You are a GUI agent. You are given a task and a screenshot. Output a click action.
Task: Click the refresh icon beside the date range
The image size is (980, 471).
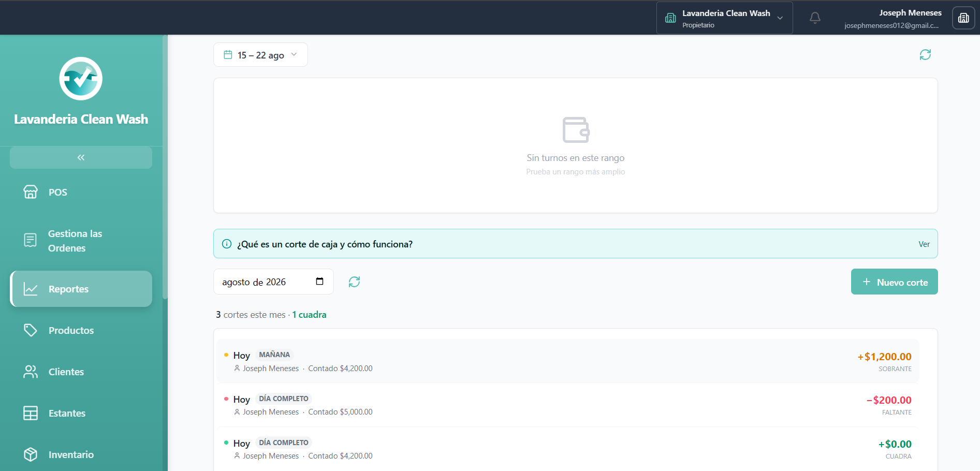[x=925, y=54]
